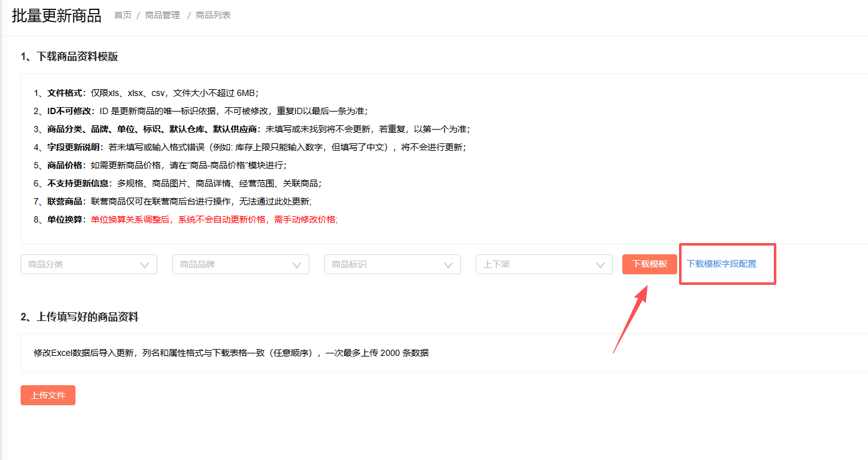Open the 下载模板字段配置 link

pyautogui.click(x=721, y=264)
